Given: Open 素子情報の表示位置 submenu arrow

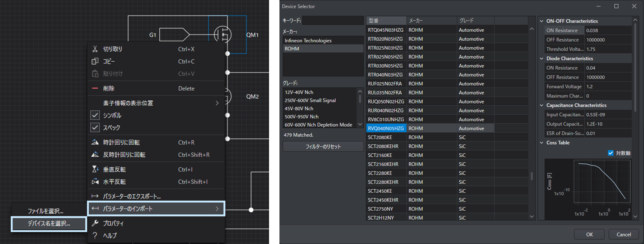Looking at the screenshot, I should (217, 103).
